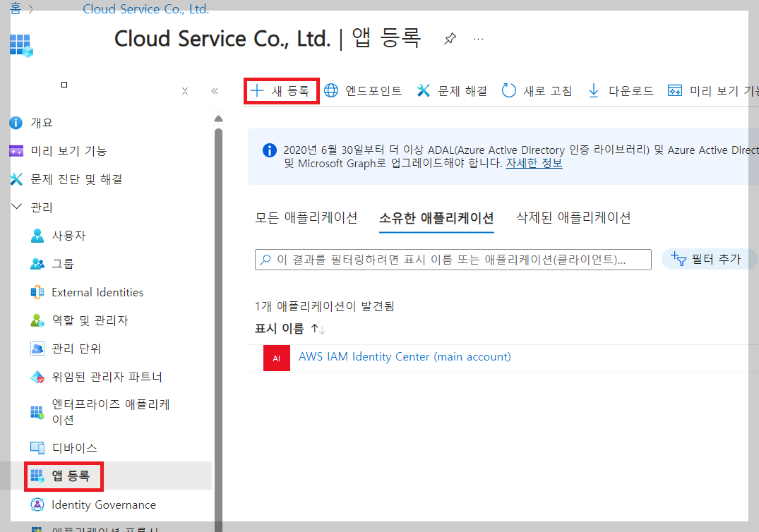The image size is (759, 532).
Task: Click the grid icon beside 엔터프라이즈 애플리케이션
Action: [x=37, y=412]
